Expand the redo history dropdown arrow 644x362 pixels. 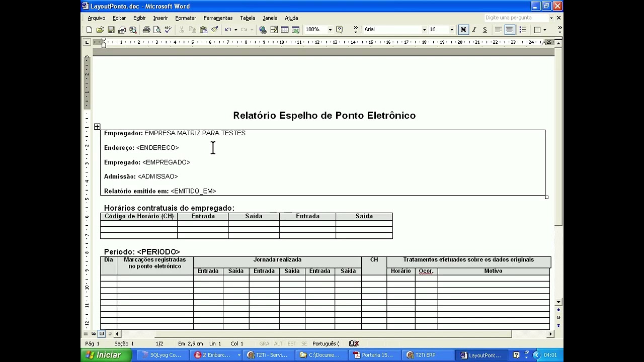pyautogui.click(x=252, y=30)
